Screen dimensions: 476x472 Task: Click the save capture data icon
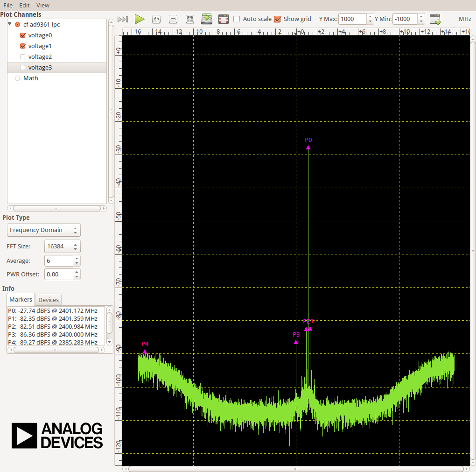click(x=207, y=19)
